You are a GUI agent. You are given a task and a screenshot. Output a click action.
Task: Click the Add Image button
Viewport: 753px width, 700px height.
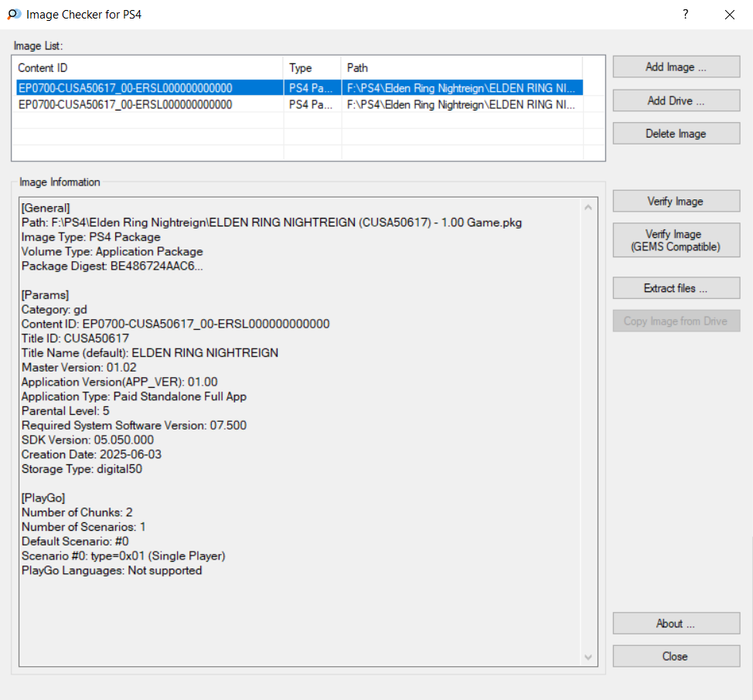point(676,66)
